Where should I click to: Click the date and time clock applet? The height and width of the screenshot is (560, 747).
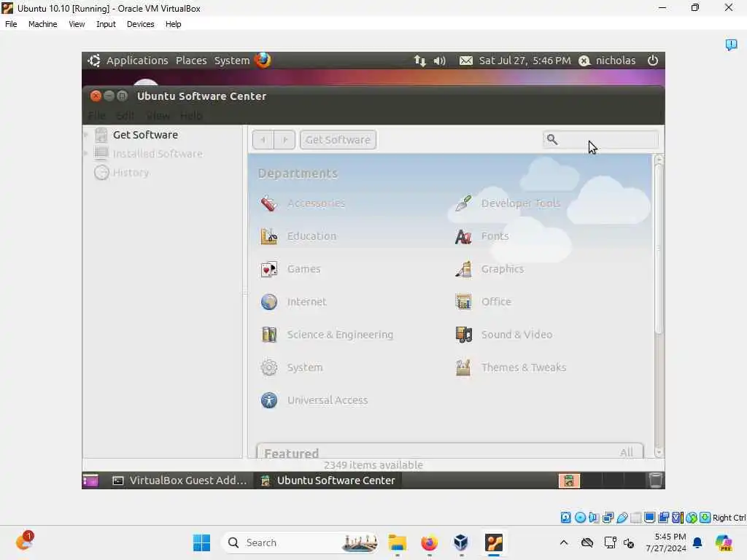click(525, 61)
